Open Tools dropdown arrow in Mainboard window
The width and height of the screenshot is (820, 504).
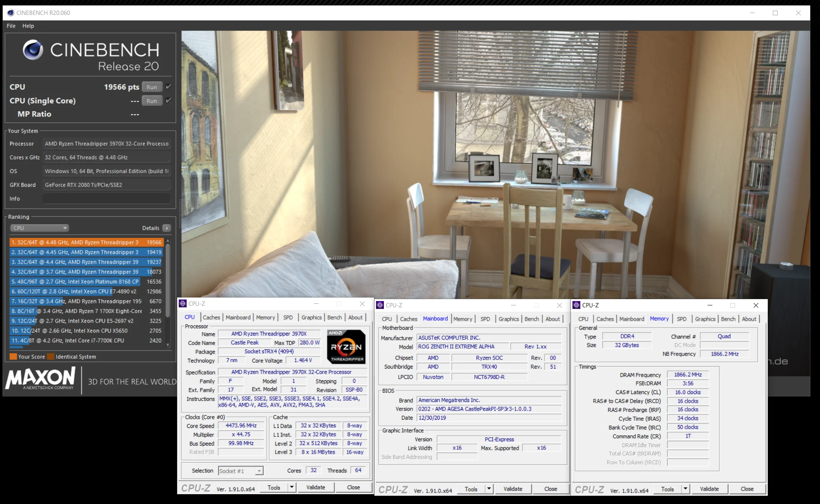point(489,489)
